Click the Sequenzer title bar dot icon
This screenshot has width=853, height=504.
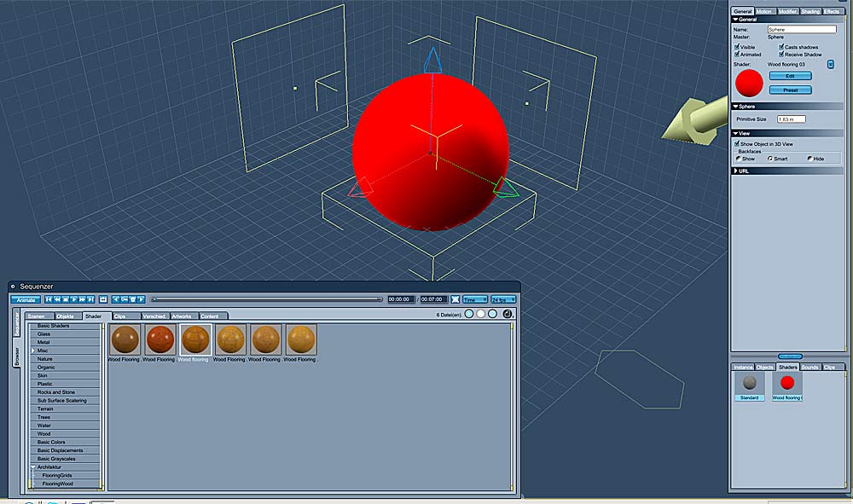point(13,286)
